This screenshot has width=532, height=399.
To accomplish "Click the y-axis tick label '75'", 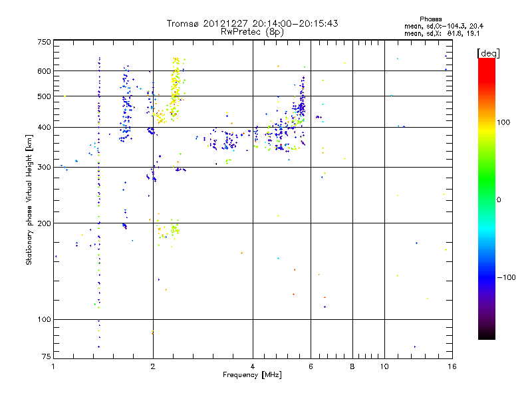I will point(47,356).
